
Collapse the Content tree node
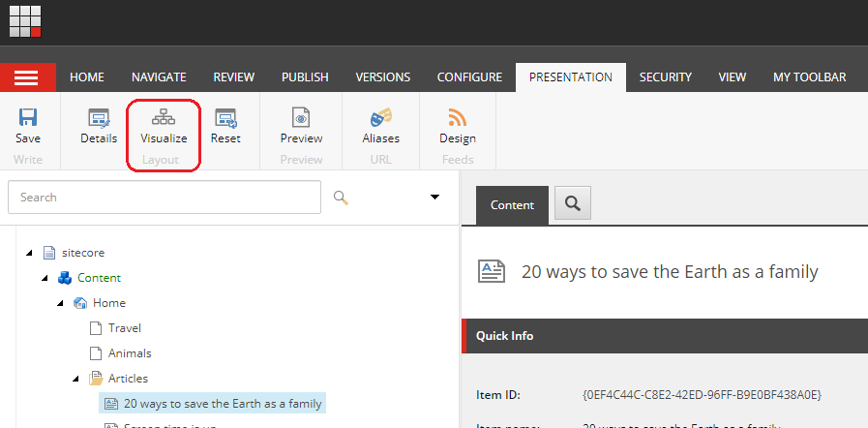pyautogui.click(x=45, y=278)
